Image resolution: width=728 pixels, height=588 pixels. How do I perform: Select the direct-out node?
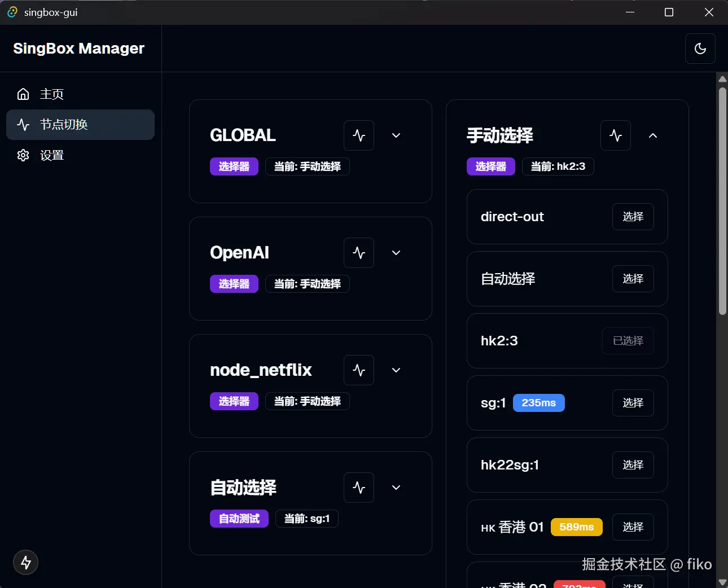[633, 217]
